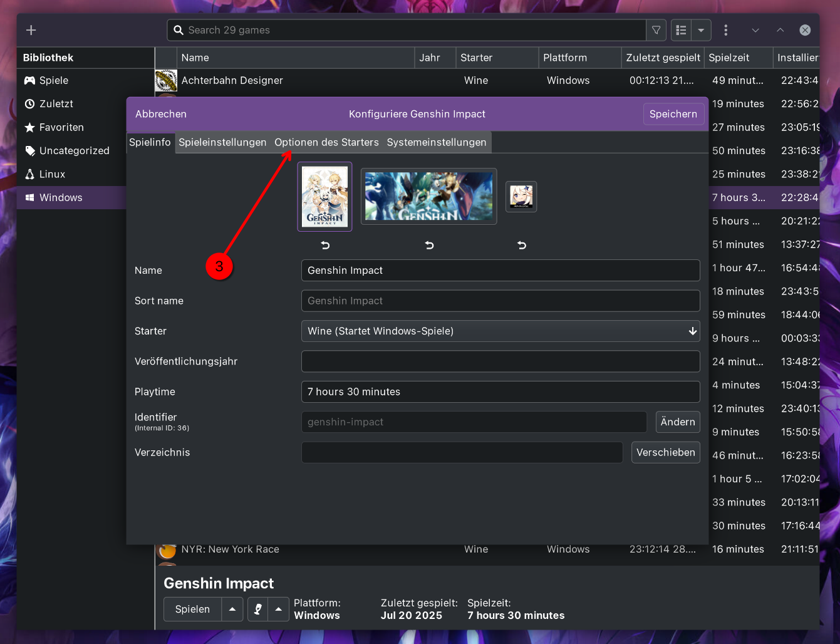Click the Ändern button beside identifier
The height and width of the screenshot is (644, 840).
(678, 422)
